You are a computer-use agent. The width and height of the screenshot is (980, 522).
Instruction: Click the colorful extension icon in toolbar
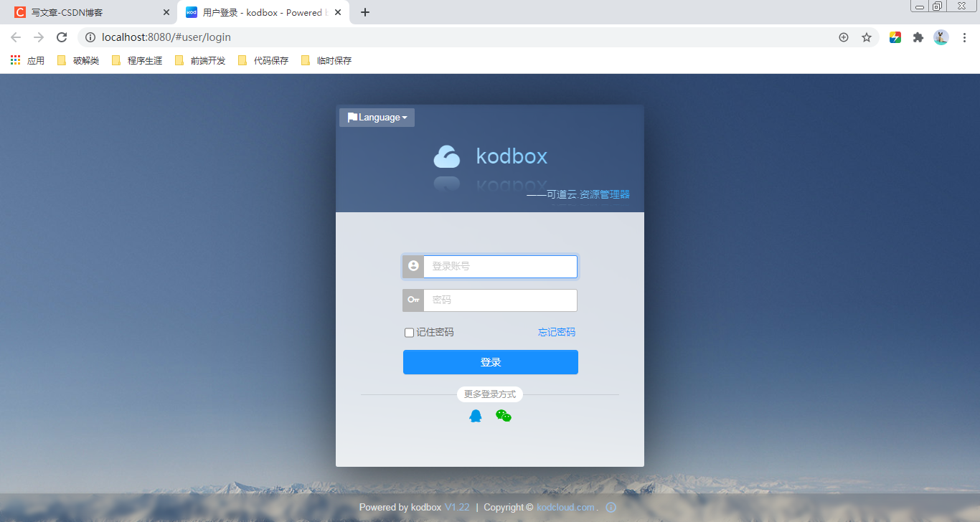pos(895,37)
